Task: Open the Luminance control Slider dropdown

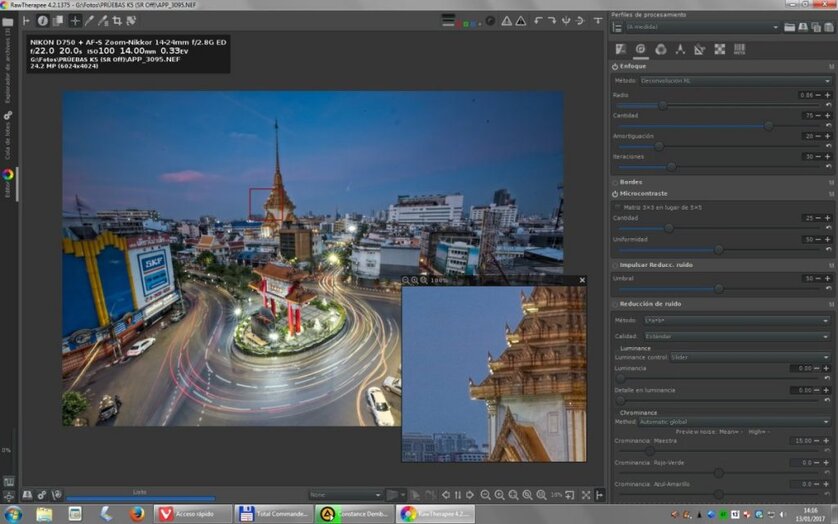Action: click(749, 357)
